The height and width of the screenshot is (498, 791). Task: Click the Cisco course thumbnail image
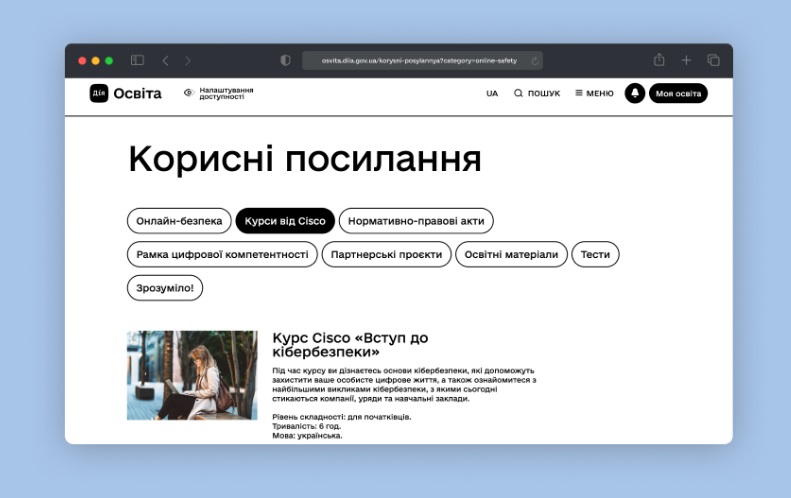coord(192,375)
